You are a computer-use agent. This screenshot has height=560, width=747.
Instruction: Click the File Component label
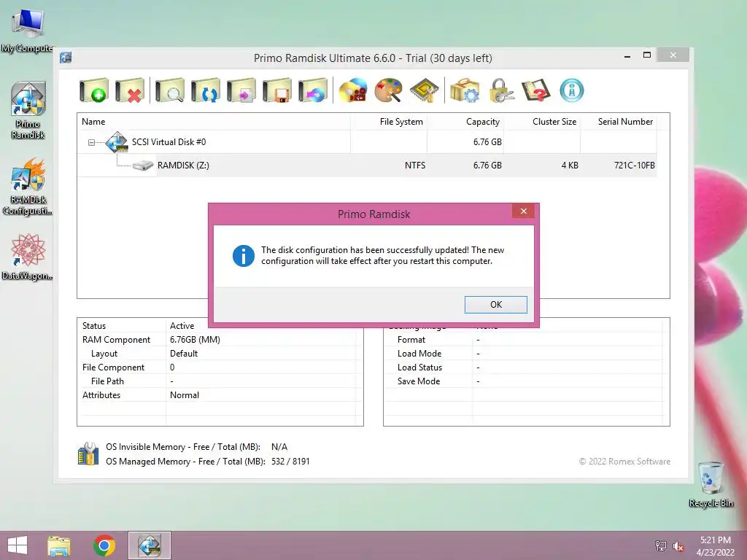pyautogui.click(x=113, y=367)
